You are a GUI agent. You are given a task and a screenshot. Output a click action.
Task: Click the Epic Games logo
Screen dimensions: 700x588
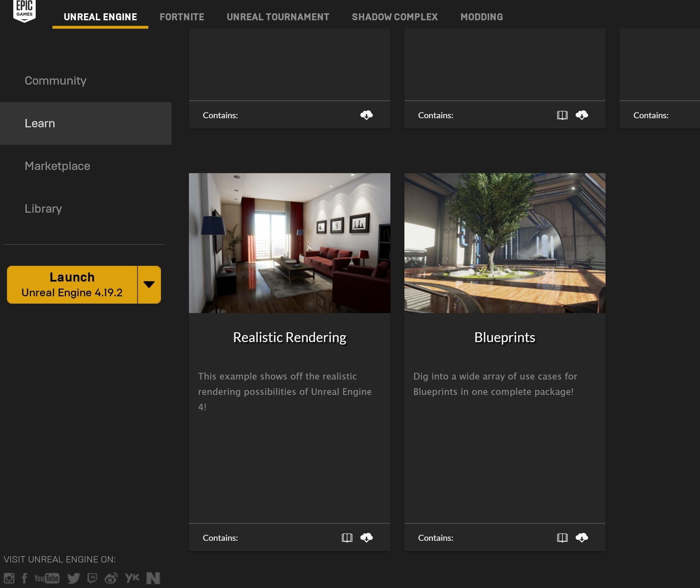(24, 10)
